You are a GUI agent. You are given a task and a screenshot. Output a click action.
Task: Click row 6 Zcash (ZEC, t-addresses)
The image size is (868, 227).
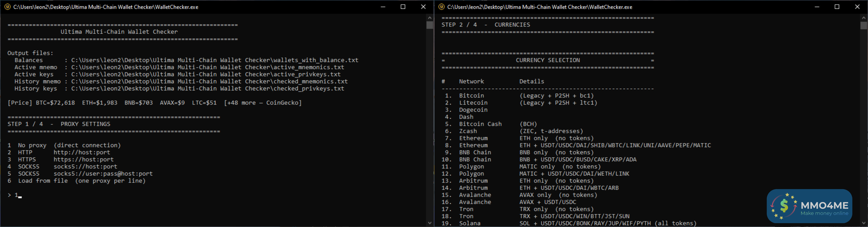tap(514, 131)
